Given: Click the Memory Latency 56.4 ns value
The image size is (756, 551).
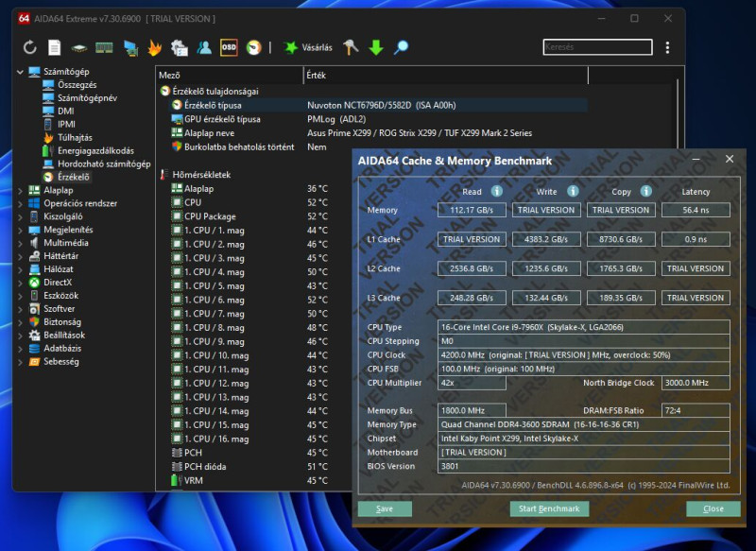Looking at the screenshot, I should (x=696, y=210).
